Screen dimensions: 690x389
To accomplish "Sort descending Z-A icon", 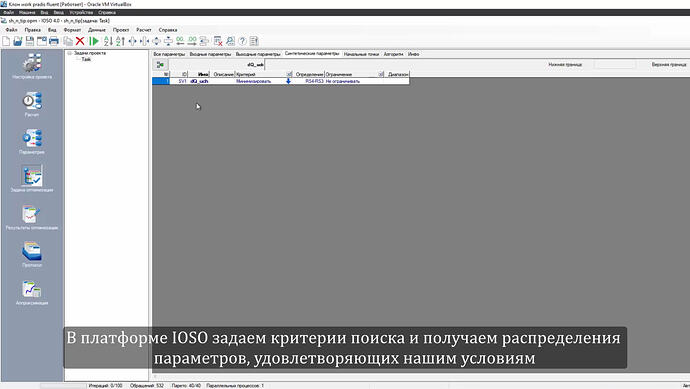I will [x=120, y=41].
